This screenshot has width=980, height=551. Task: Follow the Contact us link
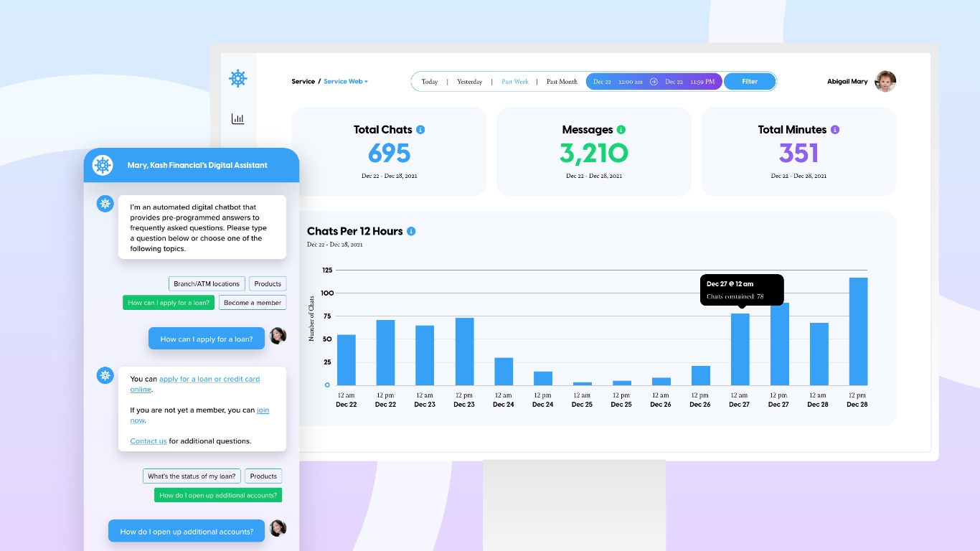pos(149,441)
